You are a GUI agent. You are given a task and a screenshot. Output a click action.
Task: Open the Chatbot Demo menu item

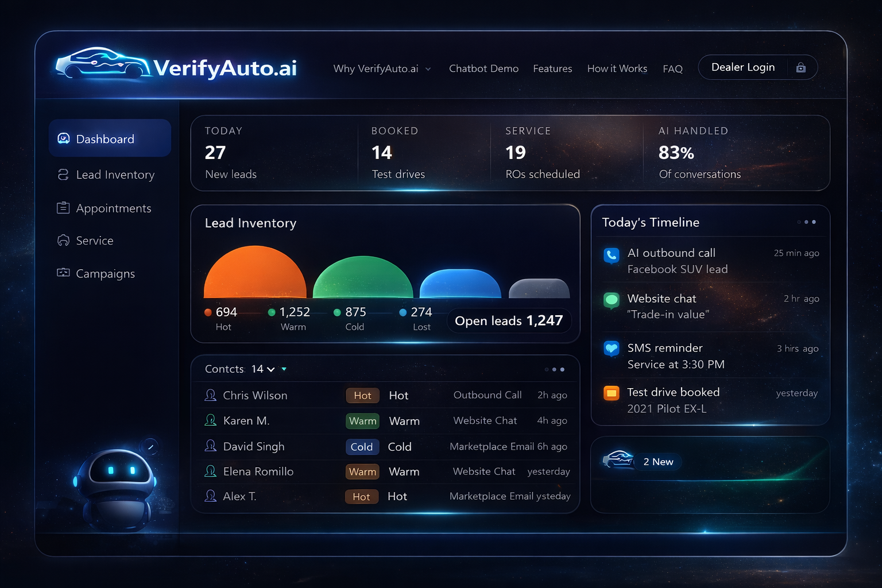click(x=484, y=68)
